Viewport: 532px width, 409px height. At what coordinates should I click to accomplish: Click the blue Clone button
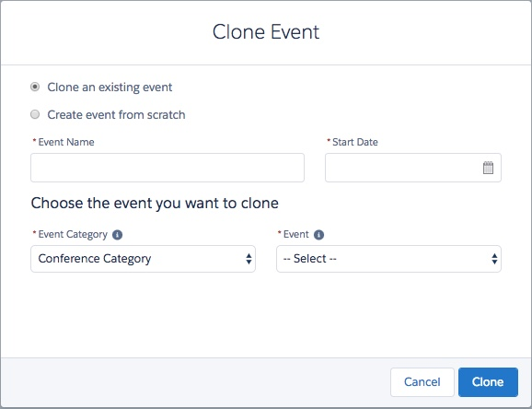coord(488,382)
